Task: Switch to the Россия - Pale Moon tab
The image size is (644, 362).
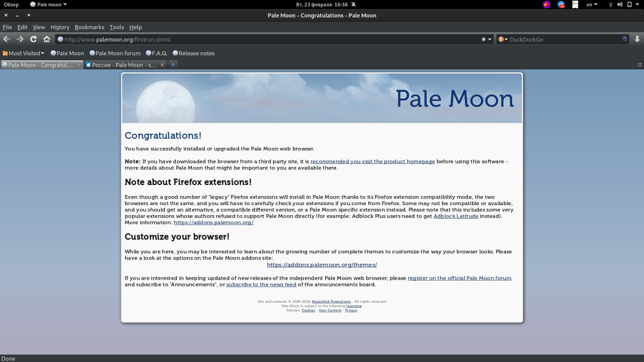Action: (125, 65)
